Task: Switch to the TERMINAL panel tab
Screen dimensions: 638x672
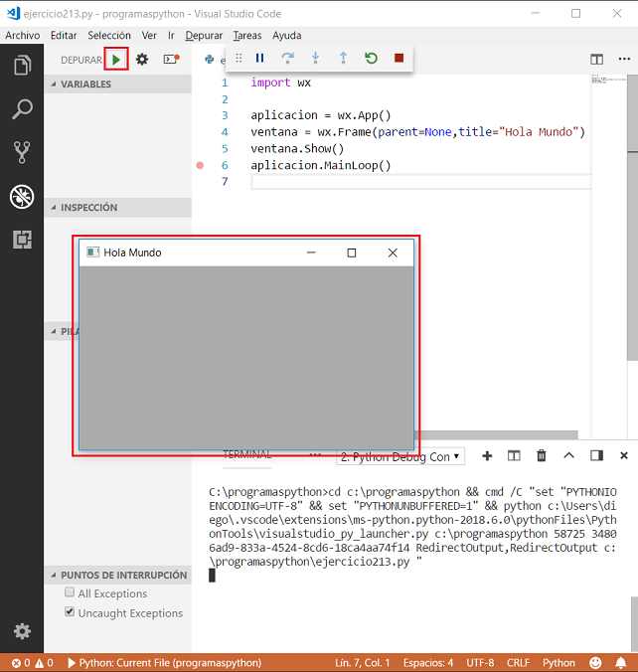Action: tap(247, 454)
